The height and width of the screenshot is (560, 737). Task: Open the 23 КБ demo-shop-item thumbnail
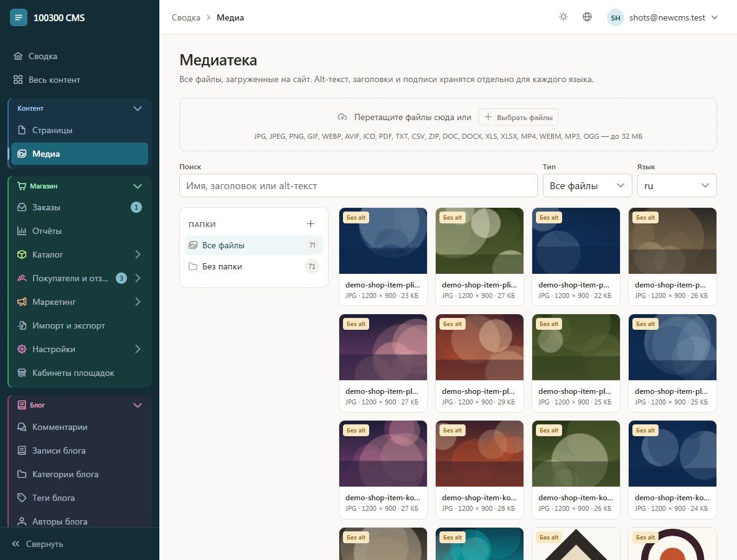click(383, 241)
